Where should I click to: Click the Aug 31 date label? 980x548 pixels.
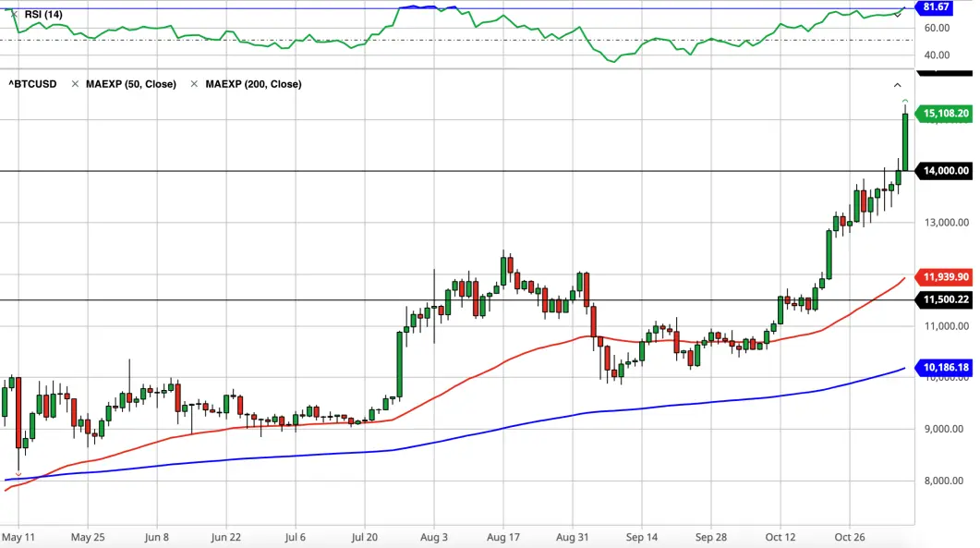click(x=573, y=537)
